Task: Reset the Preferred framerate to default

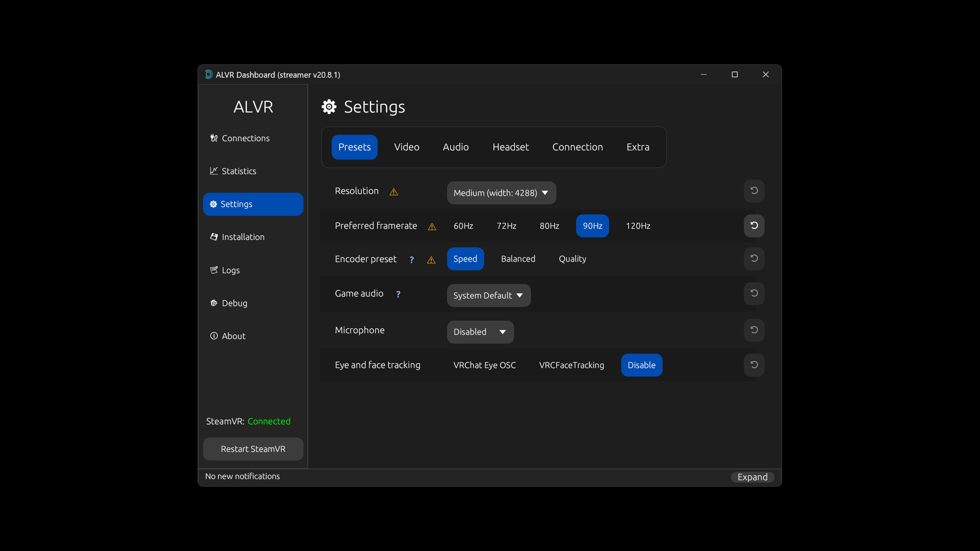Action: pyautogui.click(x=753, y=226)
